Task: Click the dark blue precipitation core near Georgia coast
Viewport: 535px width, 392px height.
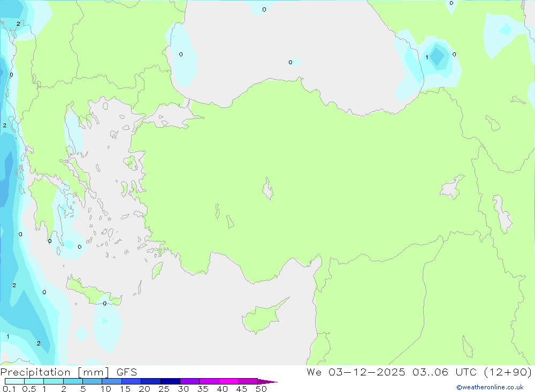Action: [x=437, y=56]
